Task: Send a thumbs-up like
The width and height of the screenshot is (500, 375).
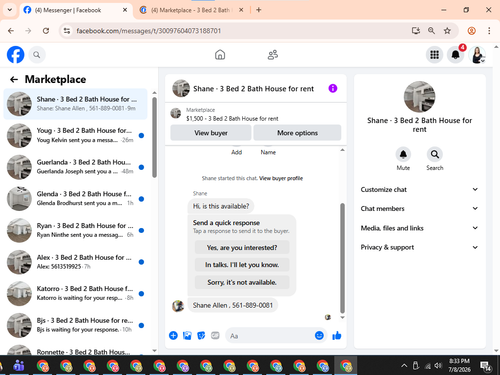Action: 337,335
